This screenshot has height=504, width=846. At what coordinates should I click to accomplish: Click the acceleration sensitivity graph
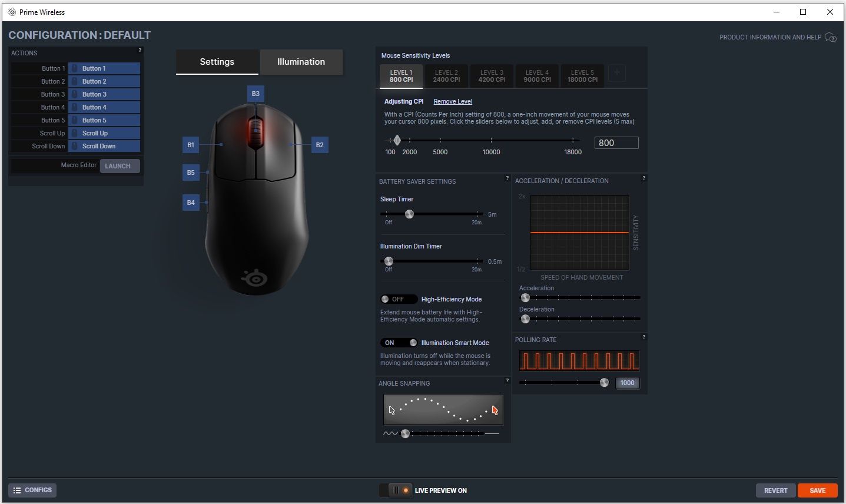click(579, 233)
